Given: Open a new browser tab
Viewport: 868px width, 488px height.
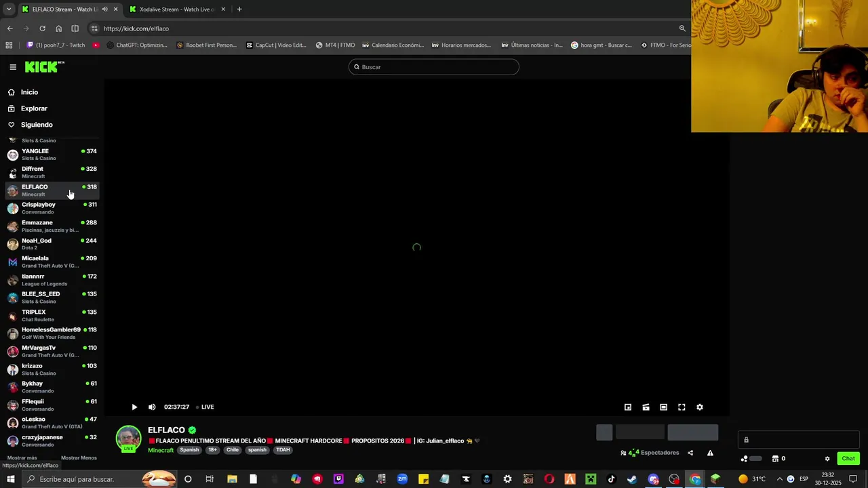Looking at the screenshot, I should tap(239, 9).
